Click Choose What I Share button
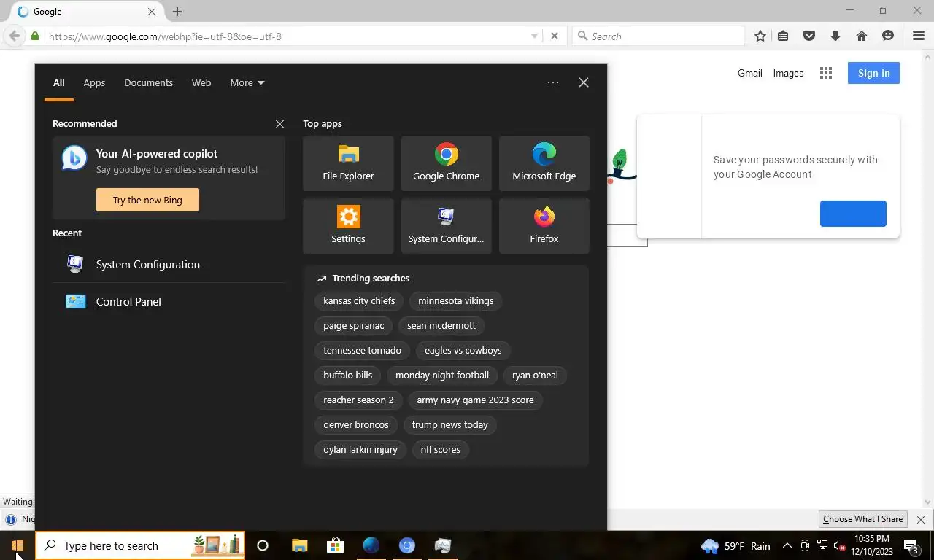The image size is (934, 560). 862,519
